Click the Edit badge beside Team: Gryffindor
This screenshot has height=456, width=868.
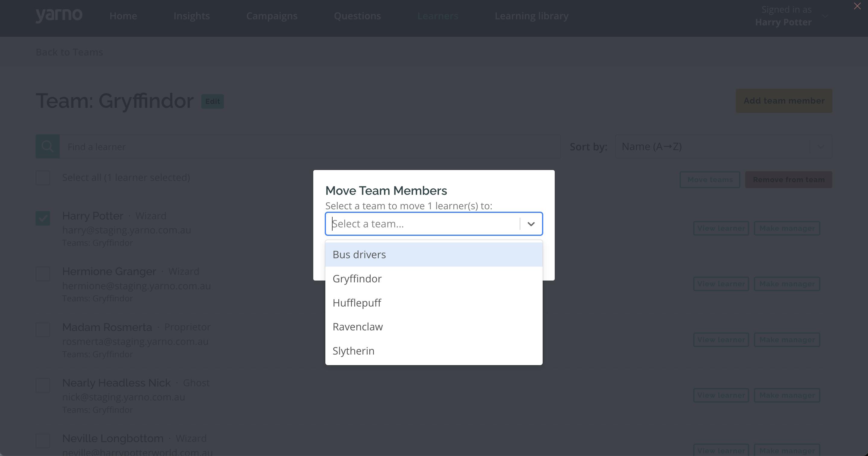212,101
